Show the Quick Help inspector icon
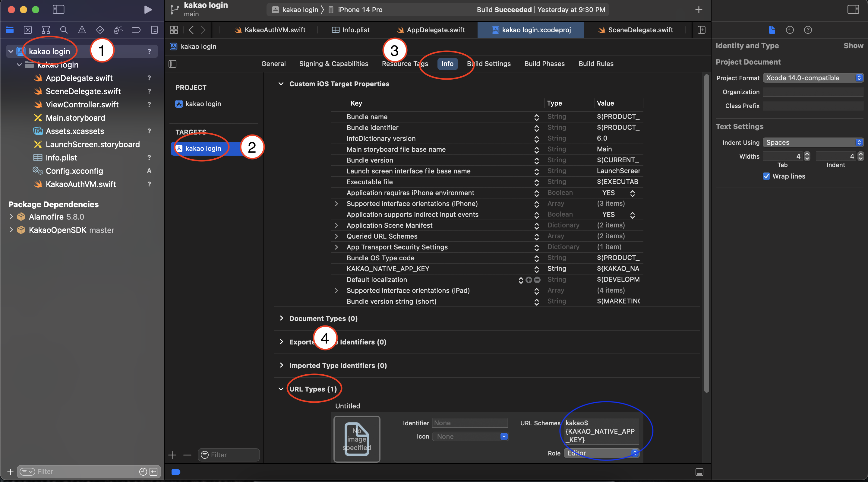Viewport: 868px width, 482px height. (x=808, y=30)
